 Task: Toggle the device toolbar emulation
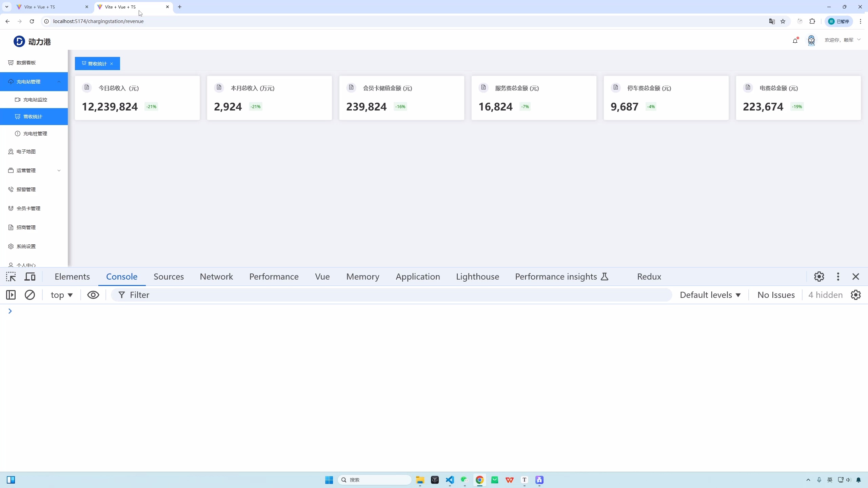(30, 277)
